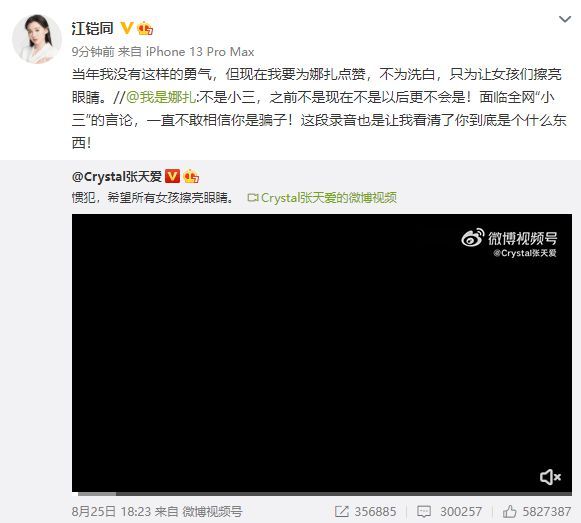This screenshot has height=523, width=581.
Task: Click the 微博视频号 watermark logo
Action: tap(509, 242)
